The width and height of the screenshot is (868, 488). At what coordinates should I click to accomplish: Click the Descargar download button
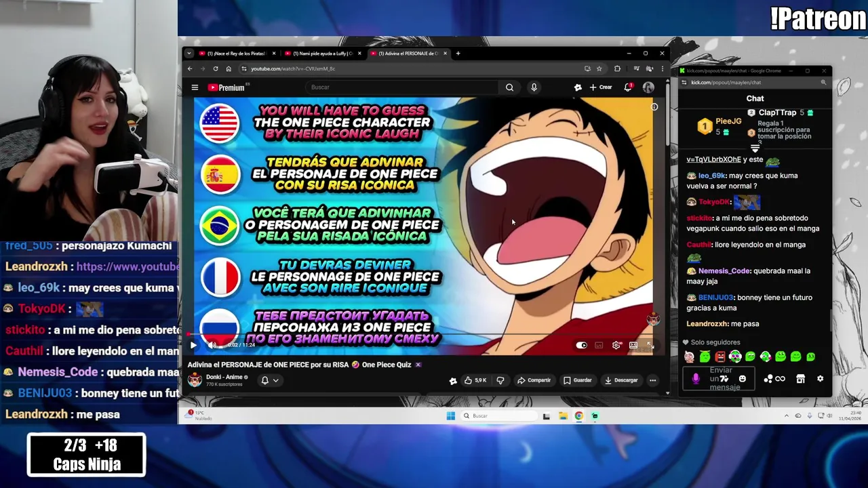pyautogui.click(x=621, y=380)
